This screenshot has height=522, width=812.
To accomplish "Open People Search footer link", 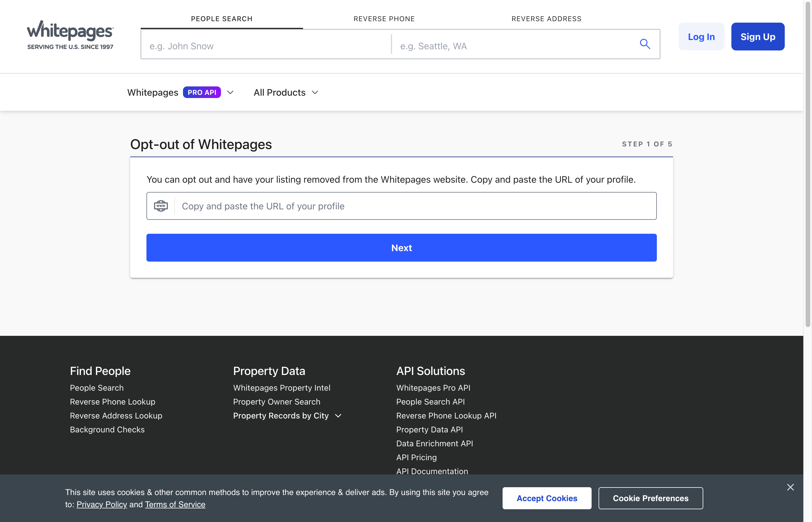I will 97,388.
